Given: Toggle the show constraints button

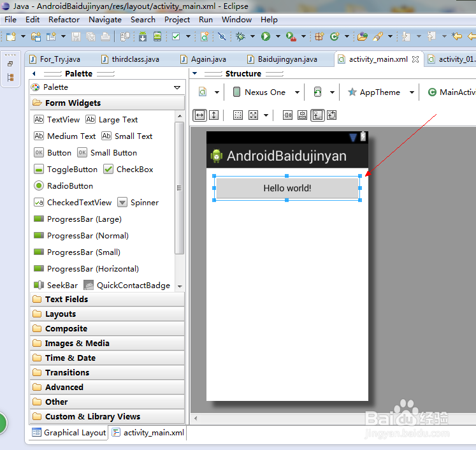Looking at the screenshot, I should 317,115.
